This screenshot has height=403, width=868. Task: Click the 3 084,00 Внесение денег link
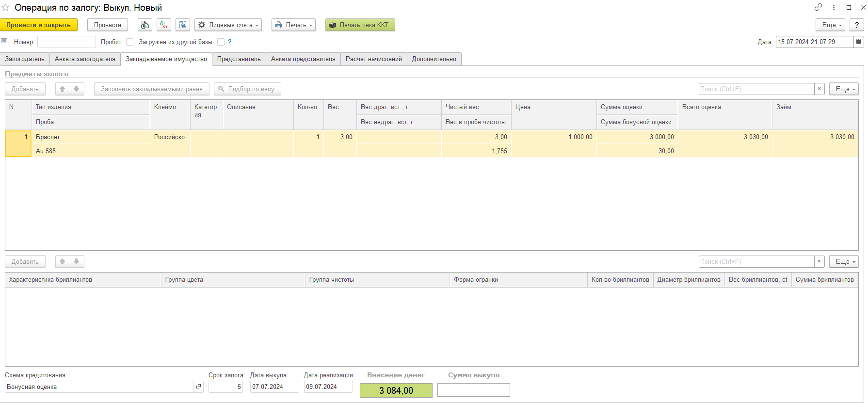coord(396,390)
